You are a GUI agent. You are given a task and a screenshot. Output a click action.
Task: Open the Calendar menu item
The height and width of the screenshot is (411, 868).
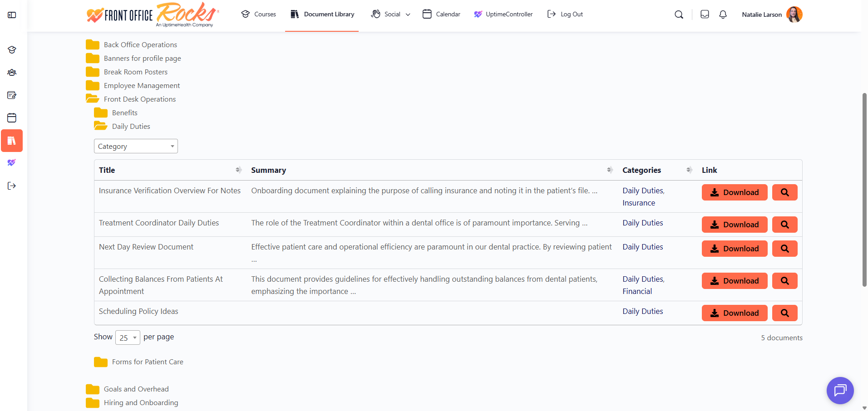[x=441, y=15]
